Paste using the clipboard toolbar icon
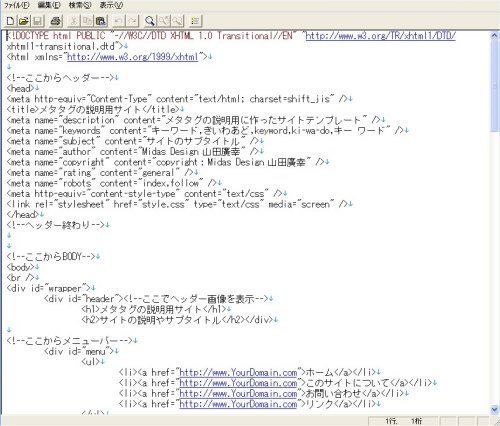This screenshot has height=426, width=500. [x=101, y=21]
